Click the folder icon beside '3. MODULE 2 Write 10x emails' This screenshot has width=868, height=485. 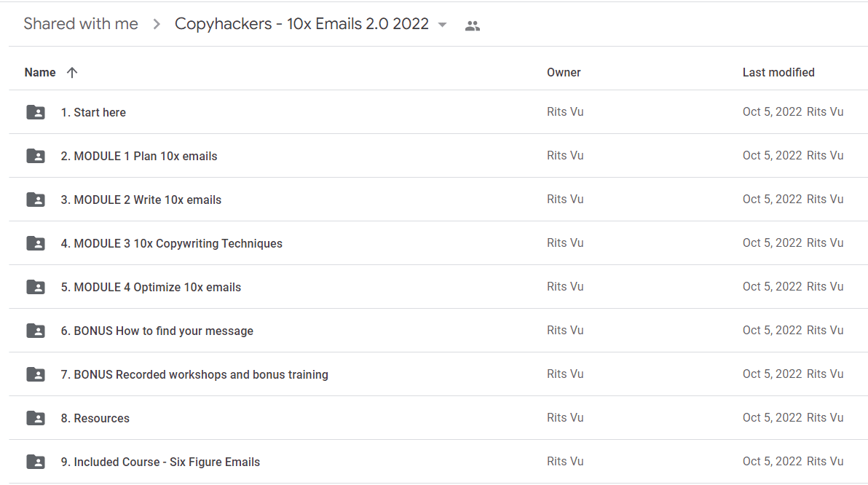(x=36, y=200)
